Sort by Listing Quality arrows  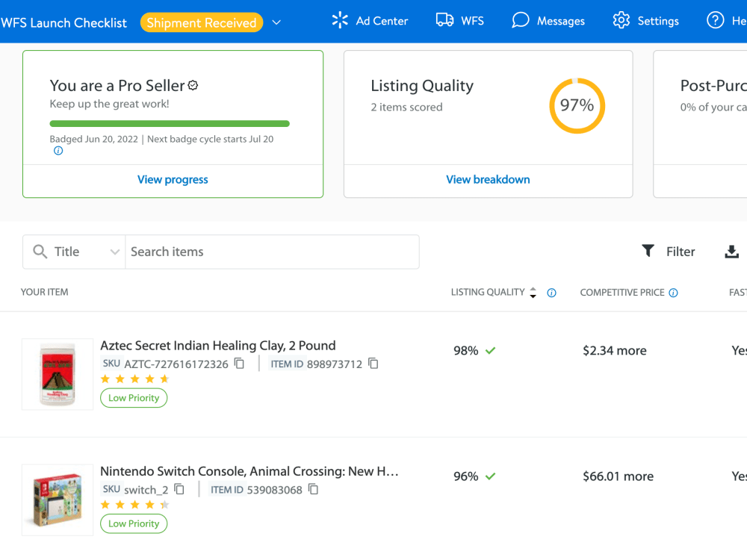tap(533, 293)
